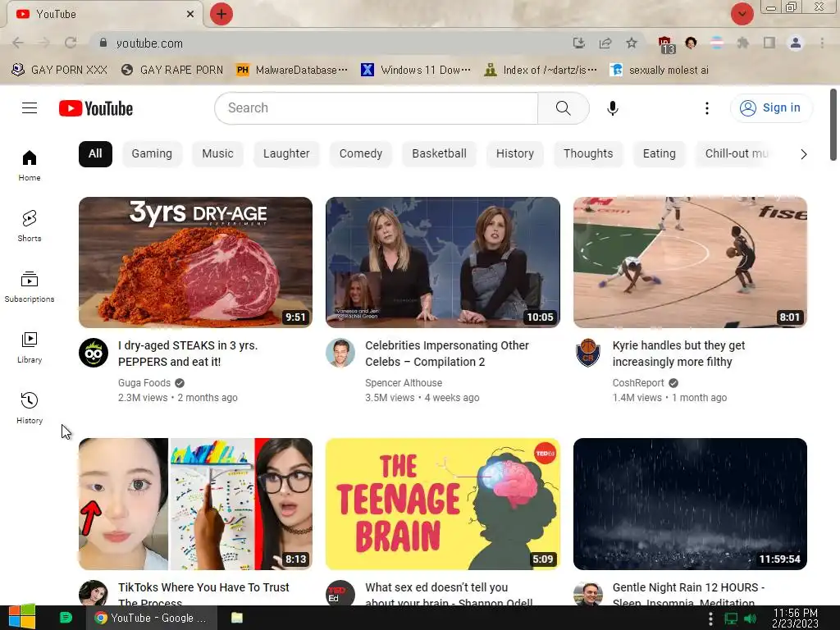Open History in the sidebar

[x=30, y=409]
